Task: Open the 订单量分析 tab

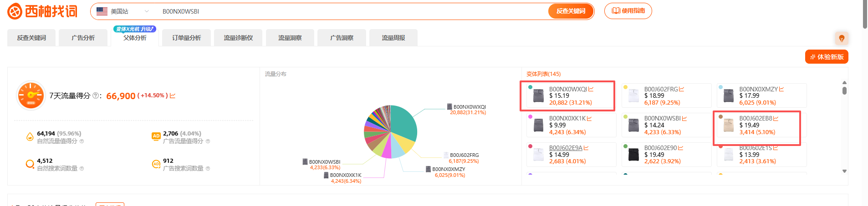Action: point(187,38)
